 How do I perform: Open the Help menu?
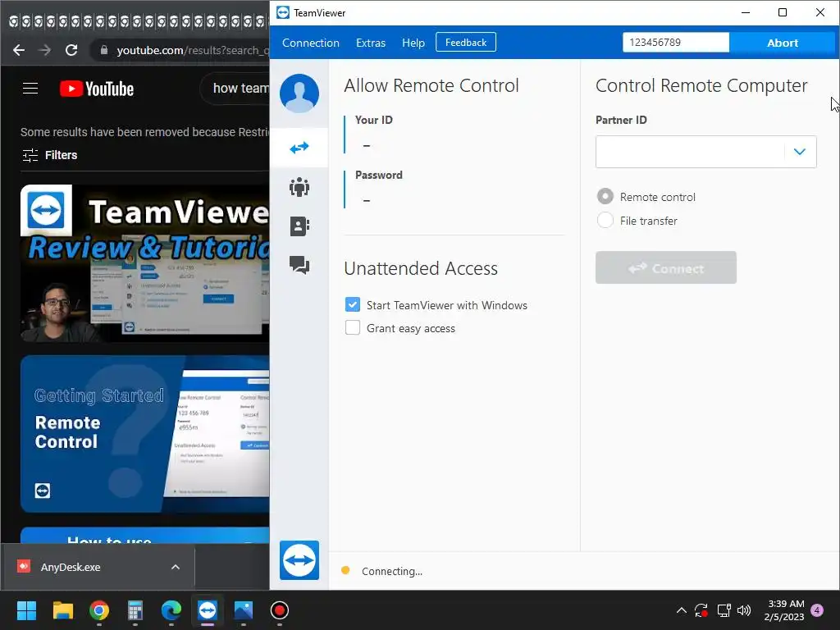coord(413,43)
